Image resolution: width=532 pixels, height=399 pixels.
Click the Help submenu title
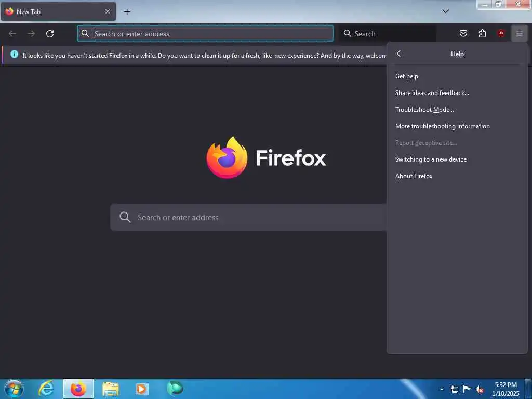[x=457, y=54]
